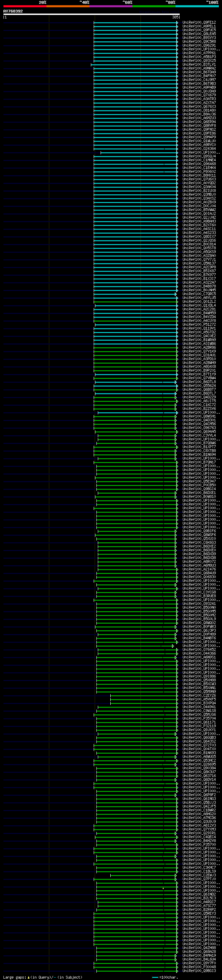Screen dimensions: 222x980
Task: Click hit label UniRef100_Q8WSH1
Action: pyautogui.click(x=199, y=416)
